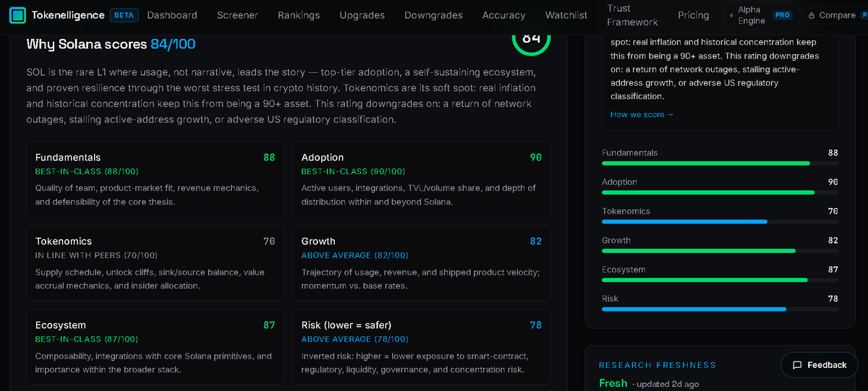Open the Pricing page
Screen dimensions: 868x391
[694, 15]
